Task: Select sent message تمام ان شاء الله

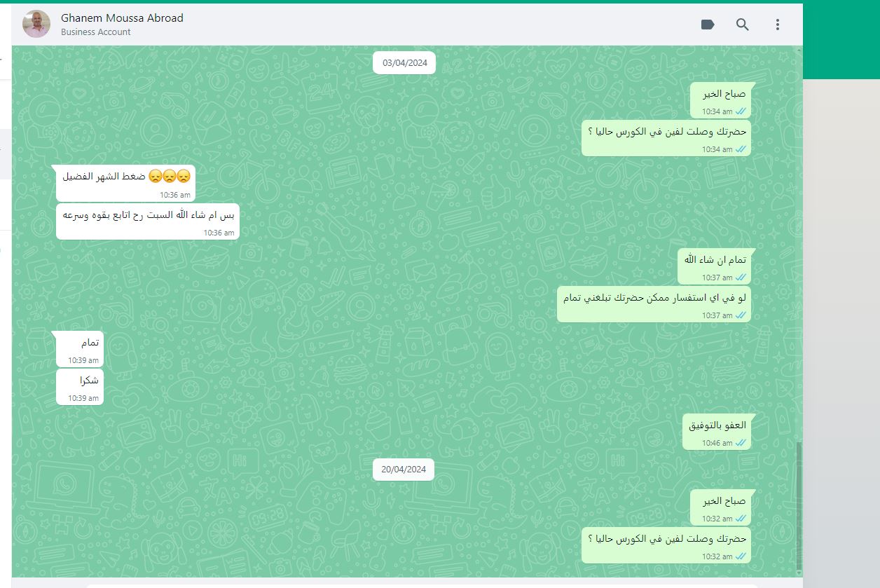Action: coord(714,266)
